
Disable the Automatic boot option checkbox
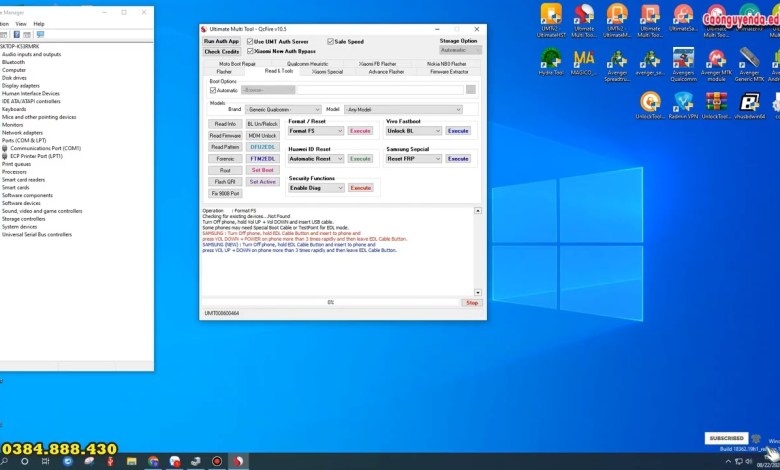coord(213,90)
